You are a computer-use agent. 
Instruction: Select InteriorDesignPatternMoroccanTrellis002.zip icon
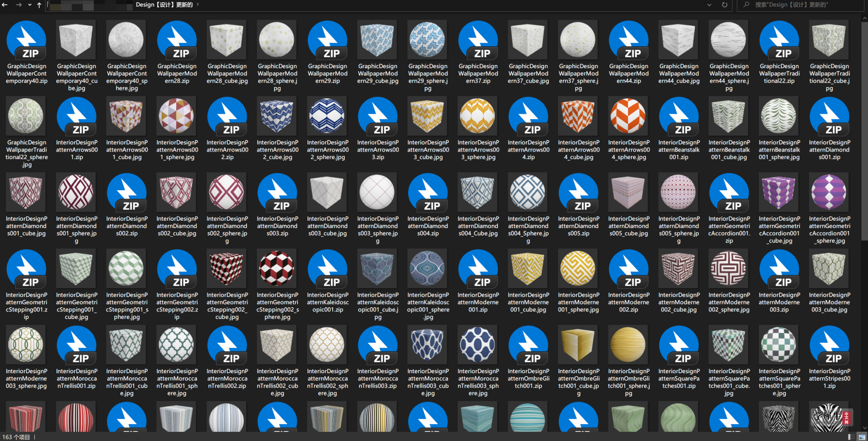tap(227, 345)
